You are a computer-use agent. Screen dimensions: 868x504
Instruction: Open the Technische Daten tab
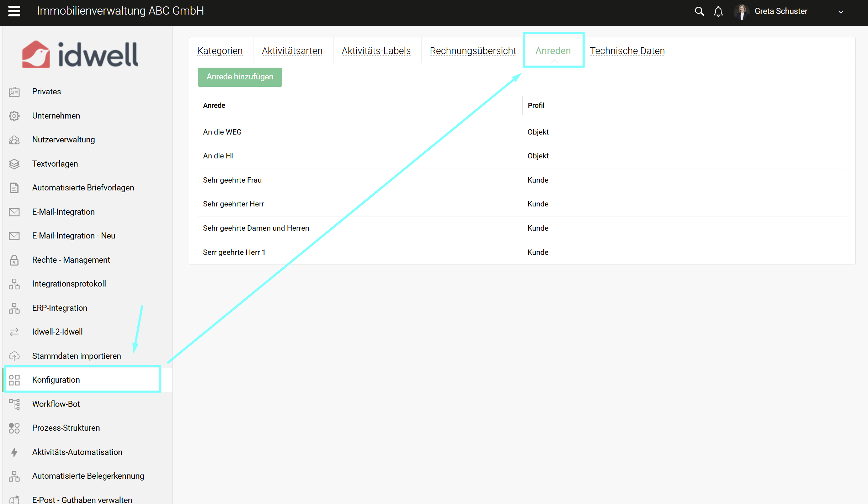627,51
